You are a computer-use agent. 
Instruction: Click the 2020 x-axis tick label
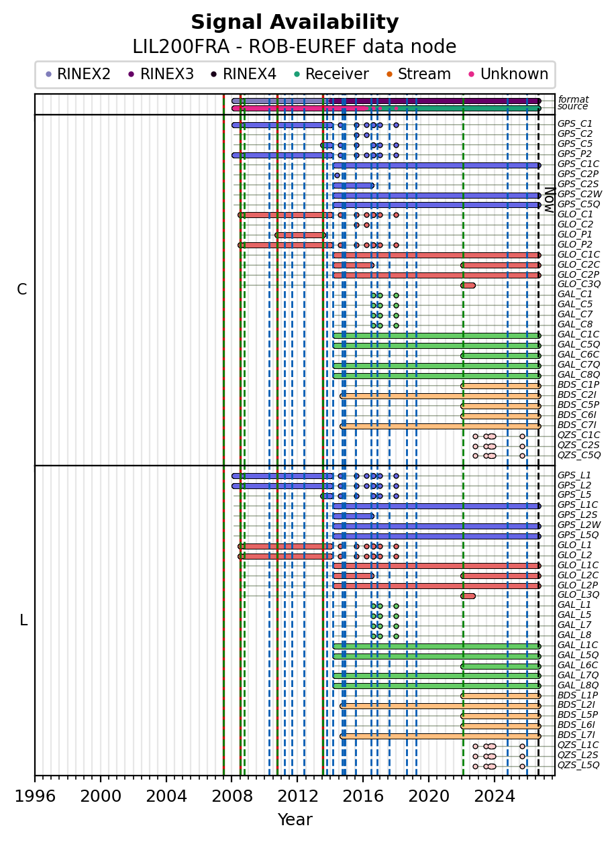click(429, 795)
